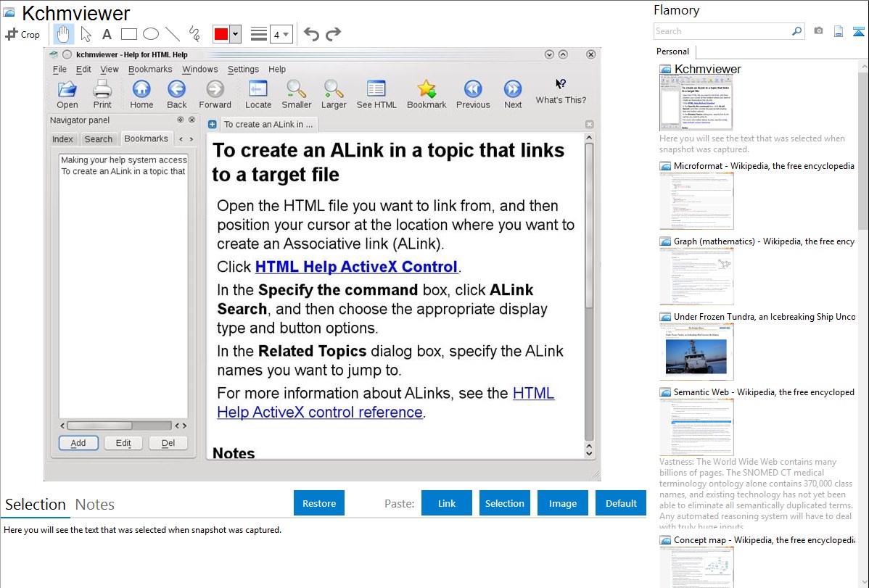This screenshot has height=588, width=869.
Task: Open the Bookmarks menu
Action: [x=150, y=70]
